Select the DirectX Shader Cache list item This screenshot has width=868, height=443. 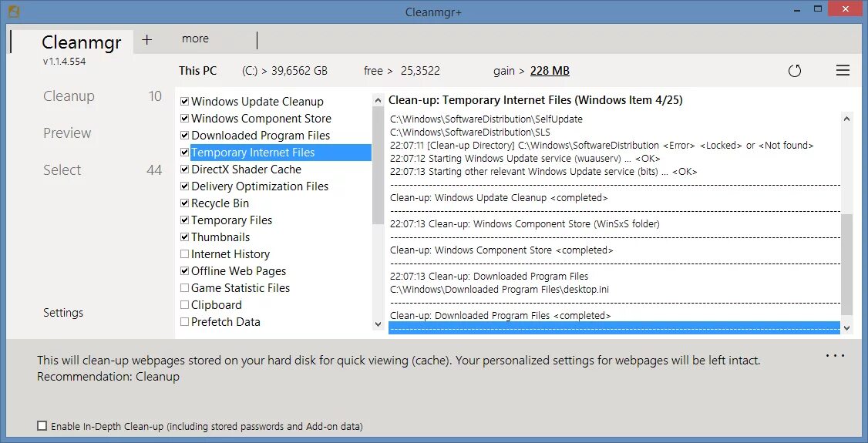(246, 169)
